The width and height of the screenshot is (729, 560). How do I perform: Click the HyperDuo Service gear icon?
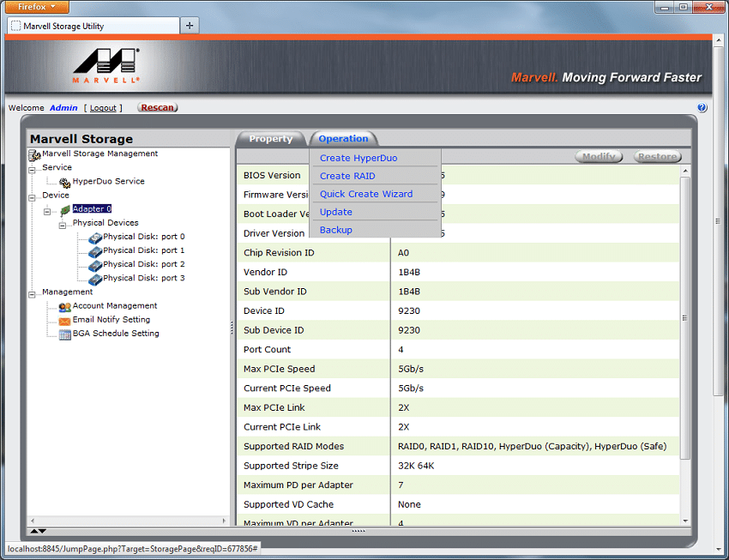click(64, 183)
